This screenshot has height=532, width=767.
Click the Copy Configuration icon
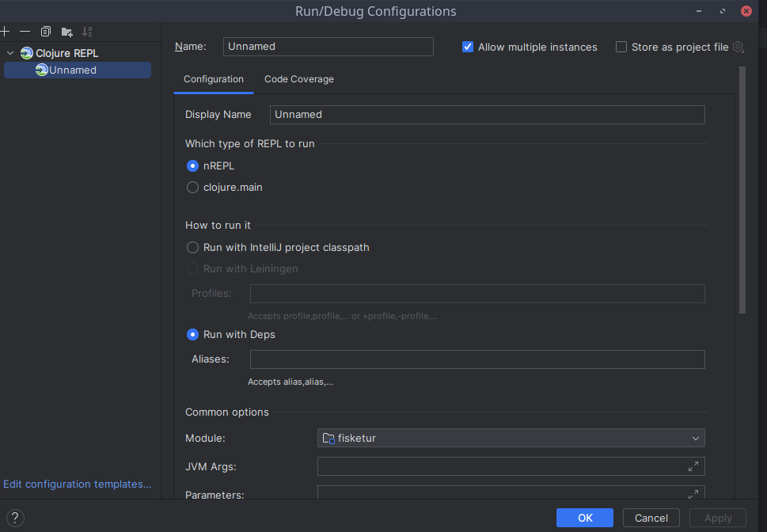[x=46, y=32]
